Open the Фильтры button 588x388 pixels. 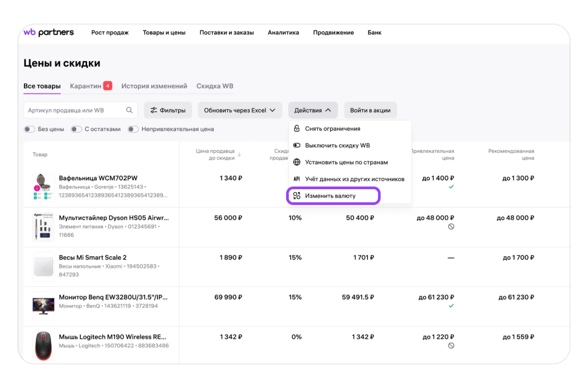click(168, 110)
